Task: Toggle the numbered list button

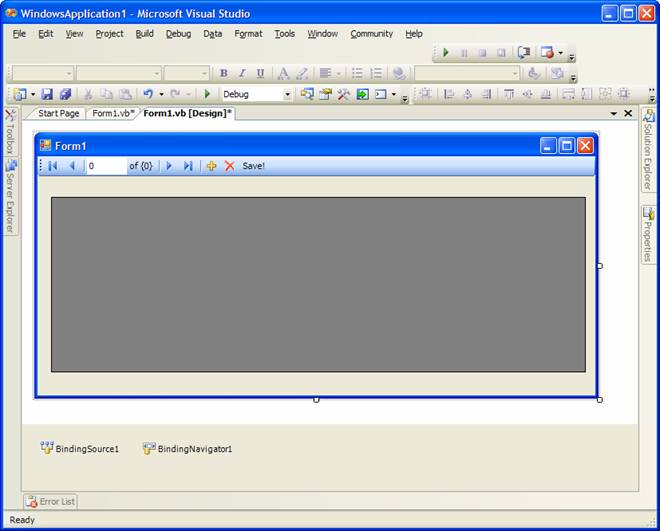Action: 376,73
